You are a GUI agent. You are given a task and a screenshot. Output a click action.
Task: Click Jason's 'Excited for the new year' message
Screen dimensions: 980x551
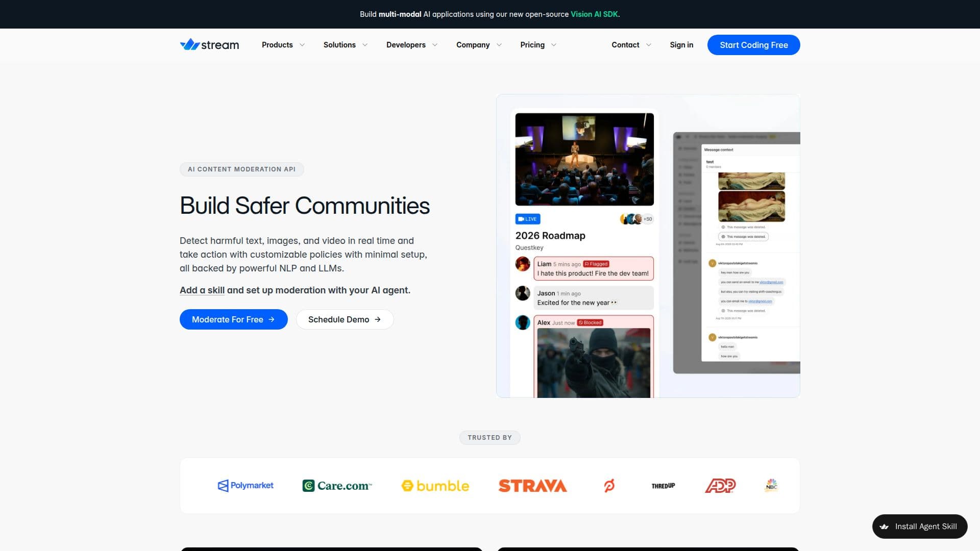click(594, 298)
